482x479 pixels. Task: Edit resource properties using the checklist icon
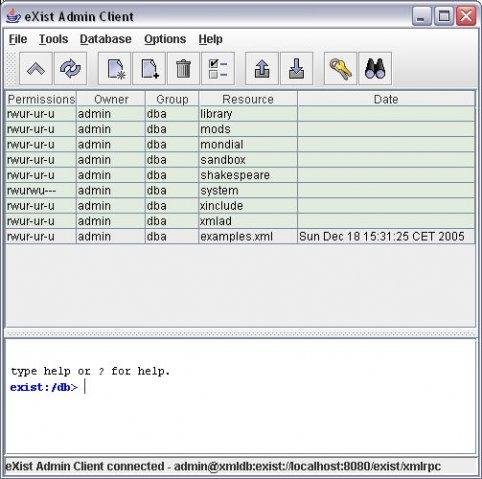218,69
